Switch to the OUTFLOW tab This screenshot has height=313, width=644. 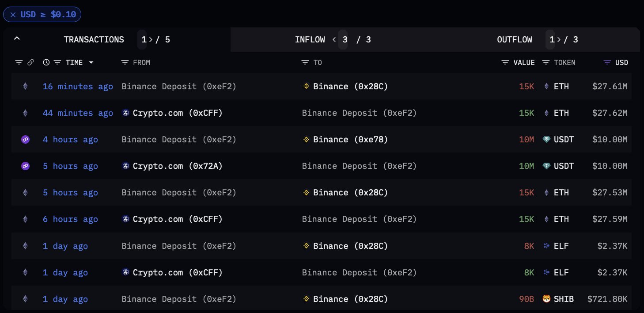coord(514,40)
